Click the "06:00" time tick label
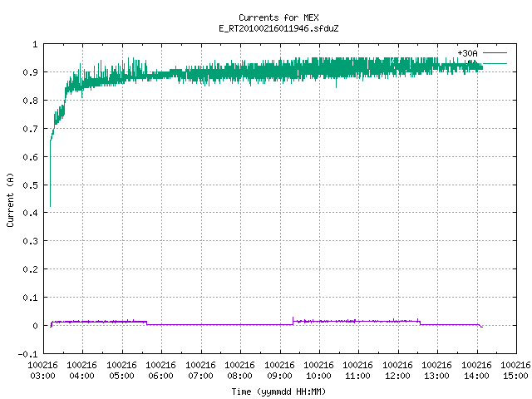Image resolution: width=532 pixels, height=399 pixels. (x=160, y=376)
